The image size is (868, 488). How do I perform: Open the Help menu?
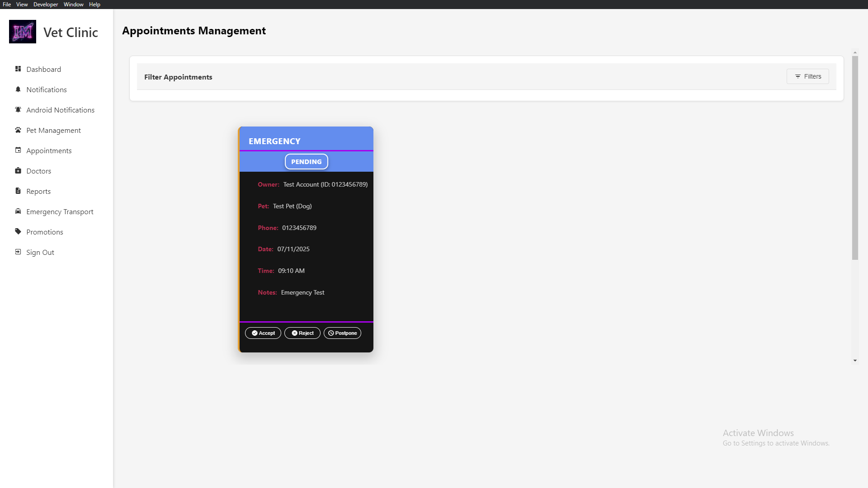pyautogui.click(x=94, y=4)
